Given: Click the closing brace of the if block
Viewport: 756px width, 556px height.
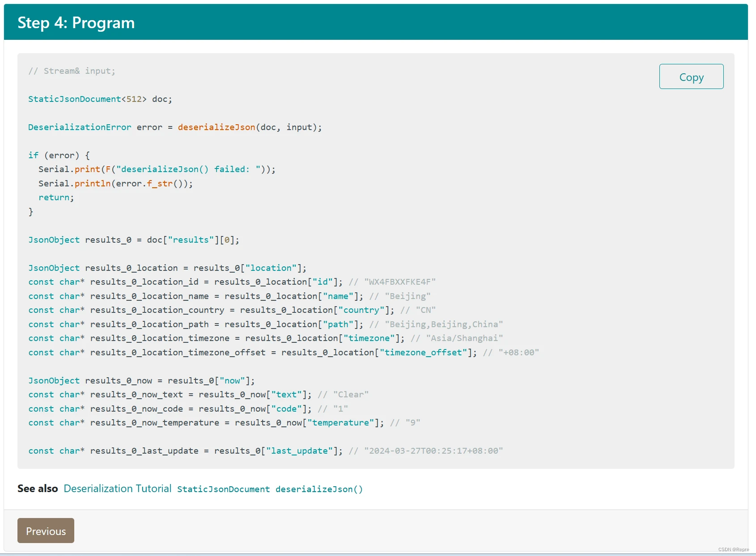Looking at the screenshot, I should pos(31,212).
